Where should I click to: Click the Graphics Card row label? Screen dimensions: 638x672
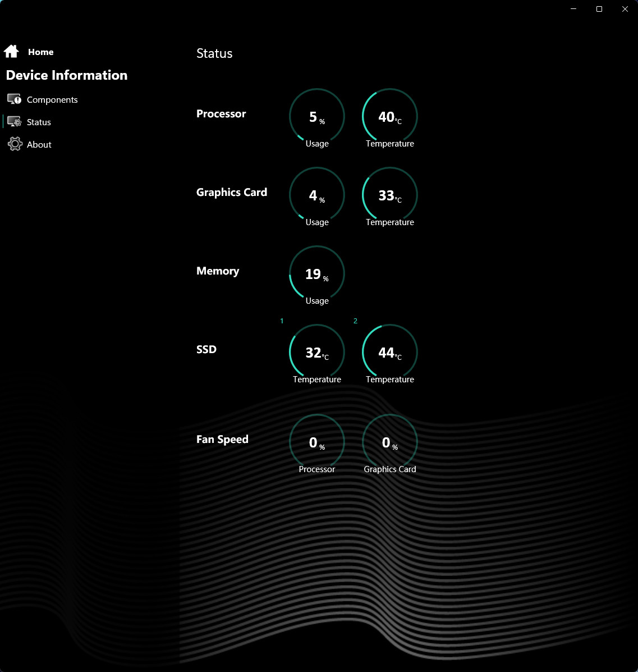(x=232, y=192)
